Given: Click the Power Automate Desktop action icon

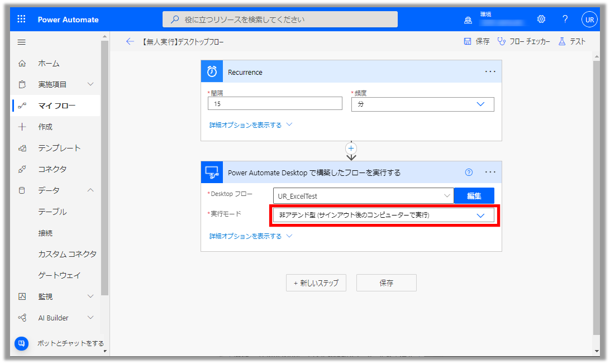Looking at the screenshot, I should [x=212, y=173].
